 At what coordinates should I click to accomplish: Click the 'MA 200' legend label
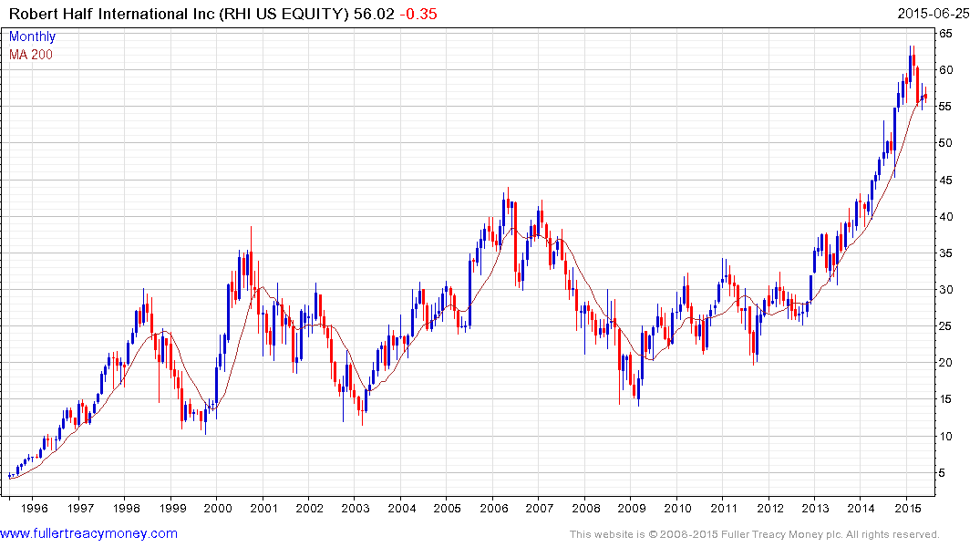pos(31,55)
